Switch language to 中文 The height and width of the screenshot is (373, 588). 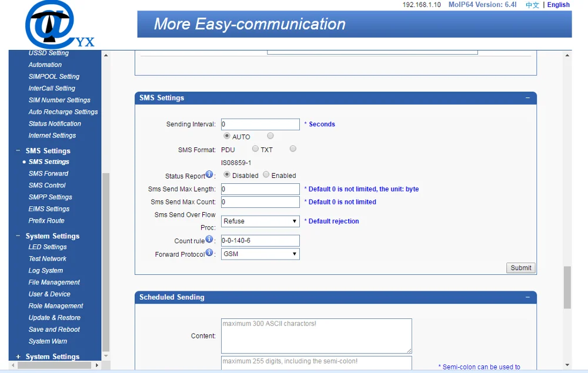click(x=532, y=5)
